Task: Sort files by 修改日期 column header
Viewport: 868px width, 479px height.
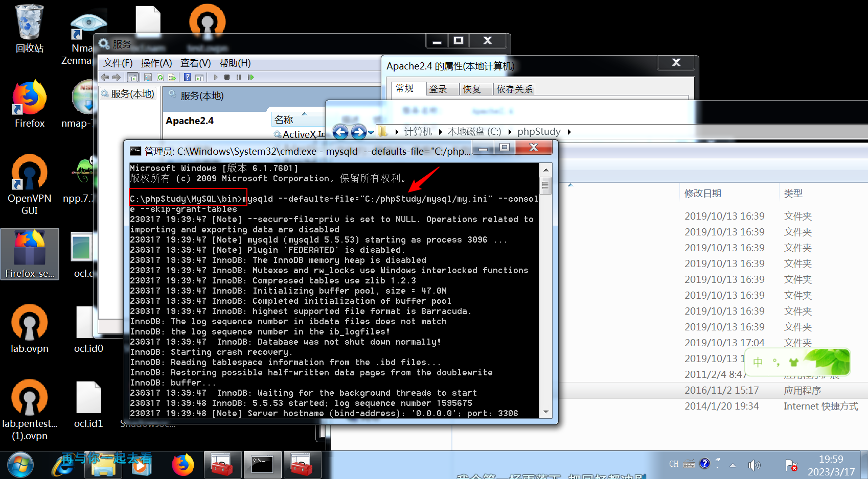Action: [x=703, y=194]
